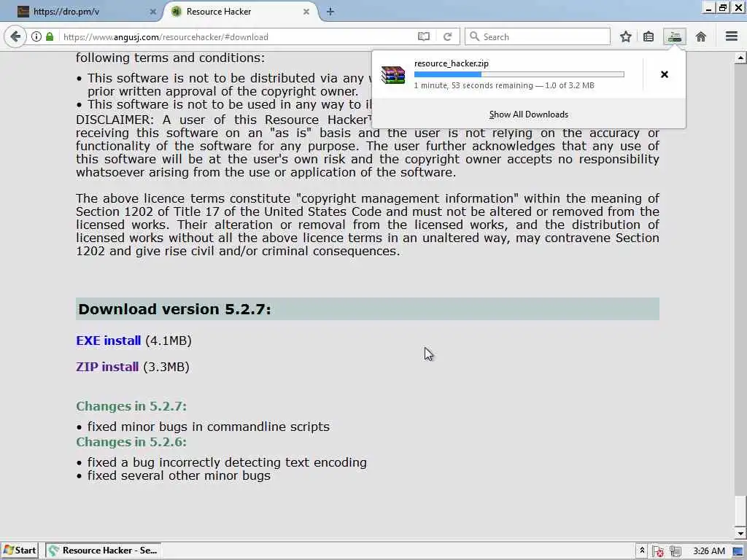Show bookmarks list icon in toolbar
Image resolution: width=747 pixels, height=560 pixels.
click(649, 36)
